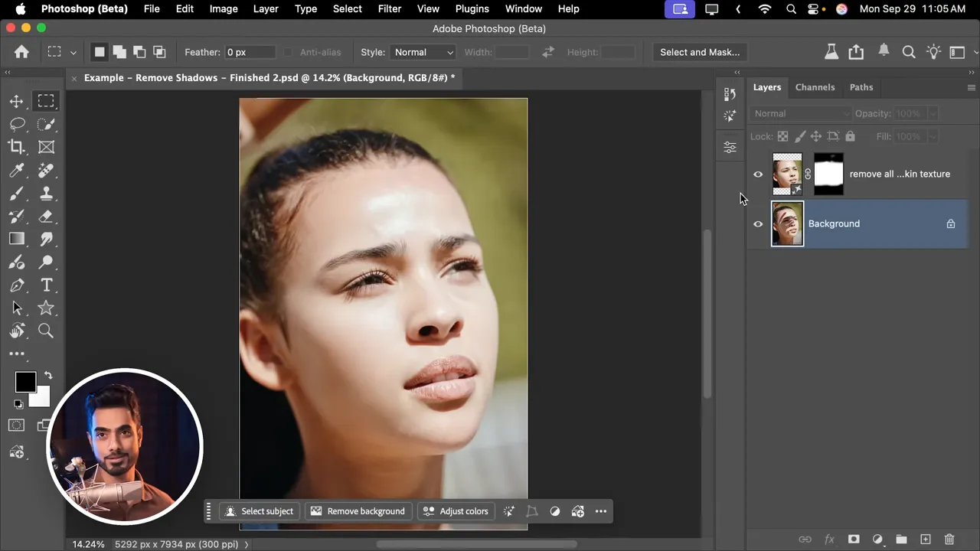This screenshot has width=980, height=551.
Task: Delete layer with trash icon
Action: pyautogui.click(x=949, y=540)
